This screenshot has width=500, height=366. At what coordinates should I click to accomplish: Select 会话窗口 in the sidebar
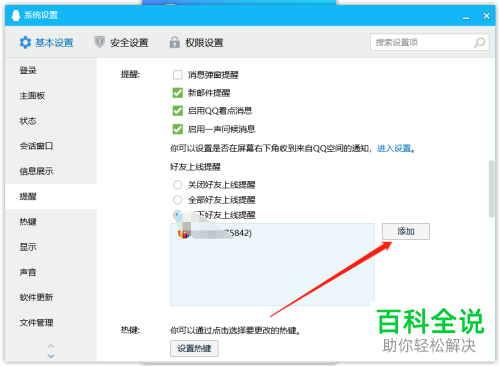click(x=51, y=146)
